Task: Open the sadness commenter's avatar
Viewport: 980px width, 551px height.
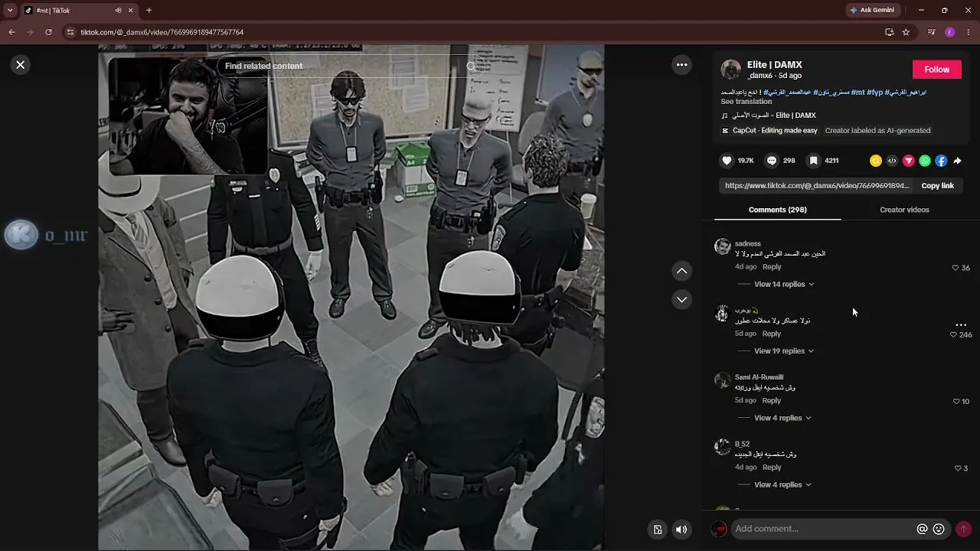Action: 722,246
